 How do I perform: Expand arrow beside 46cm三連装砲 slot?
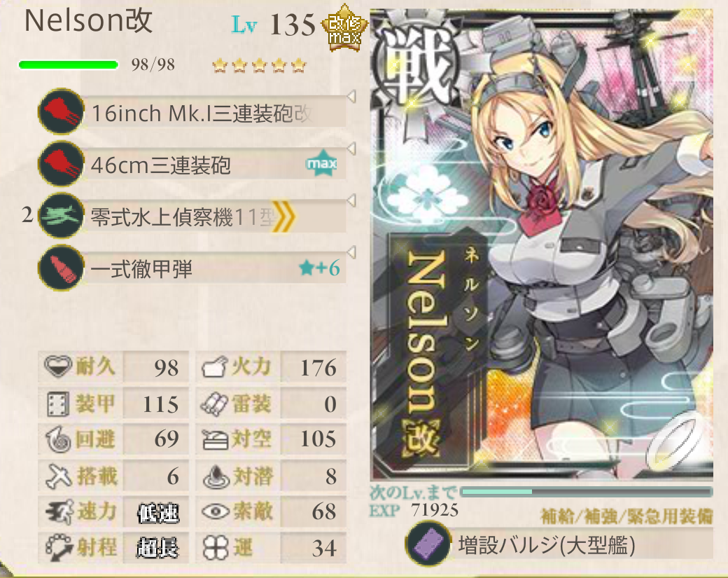[x=351, y=149]
